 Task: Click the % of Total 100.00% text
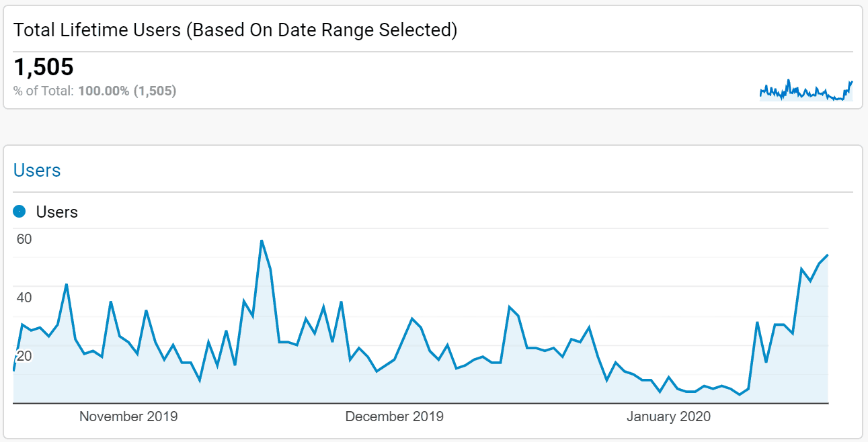click(x=95, y=91)
